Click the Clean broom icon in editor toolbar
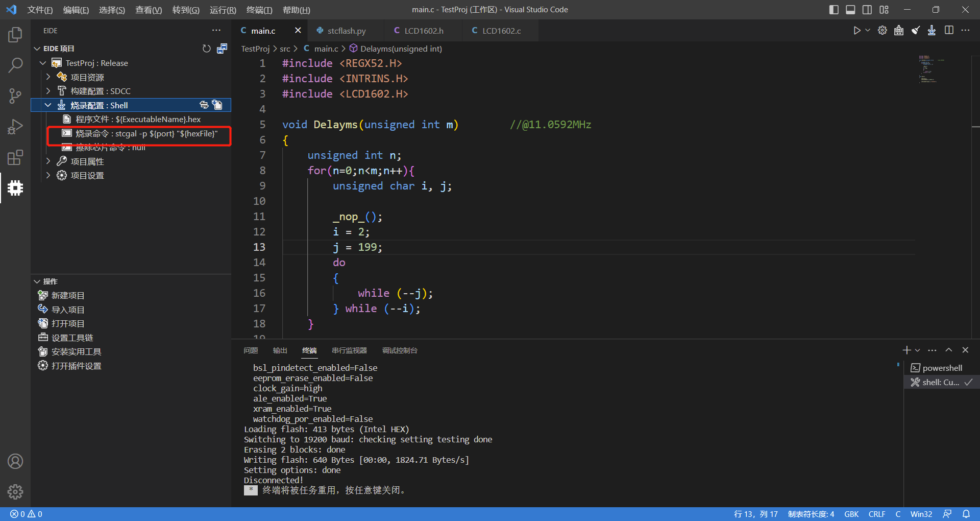This screenshot has height=521, width=980. 916,31
